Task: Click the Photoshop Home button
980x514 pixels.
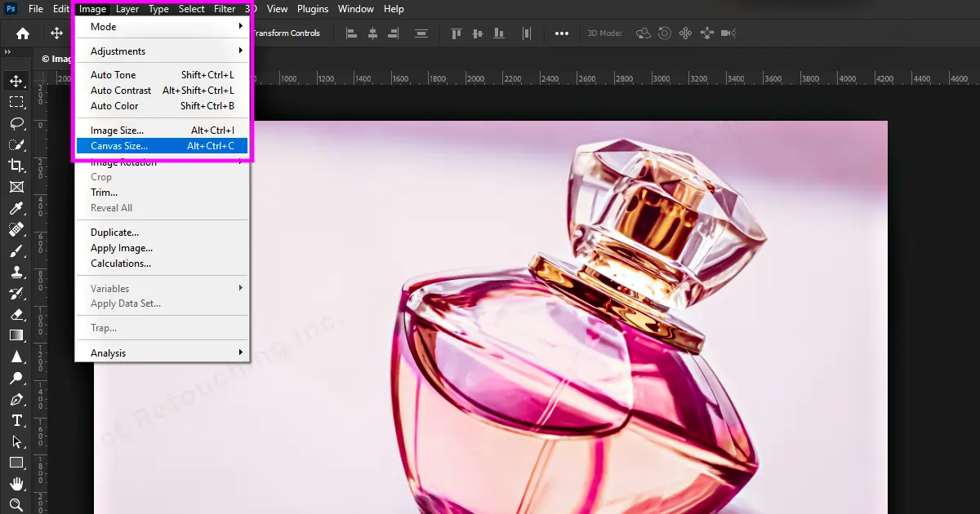Action: tap(21, 33)
